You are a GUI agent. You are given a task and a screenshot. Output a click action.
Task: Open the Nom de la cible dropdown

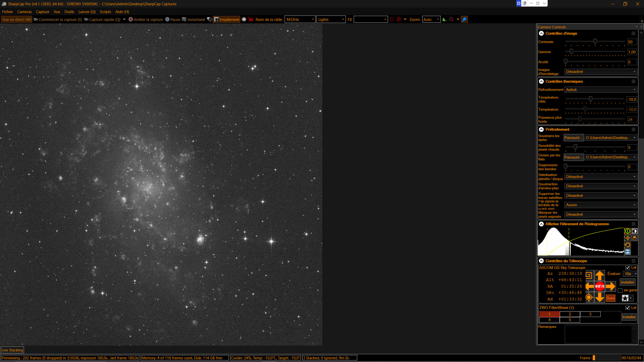pyautogui.click(x=300, y=19)
